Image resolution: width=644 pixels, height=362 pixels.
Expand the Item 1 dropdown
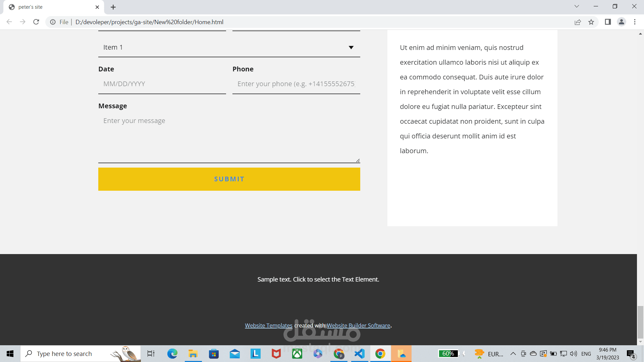click(x=229, y=47)
